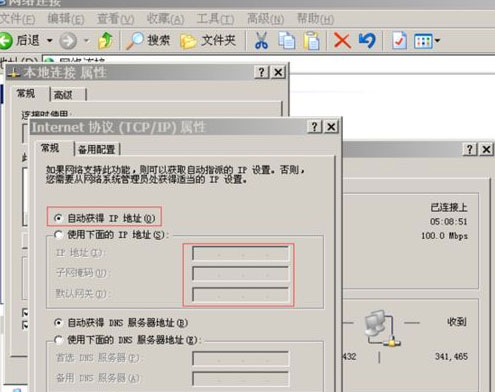495x392 pixels.
Task: Click the 默认网关 input field
Action: [240, 294]
